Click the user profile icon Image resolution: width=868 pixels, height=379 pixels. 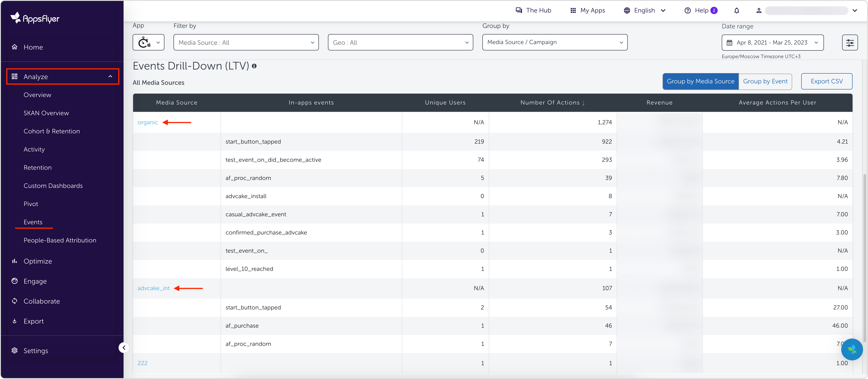pyautogui.click(x=759, y=10)
